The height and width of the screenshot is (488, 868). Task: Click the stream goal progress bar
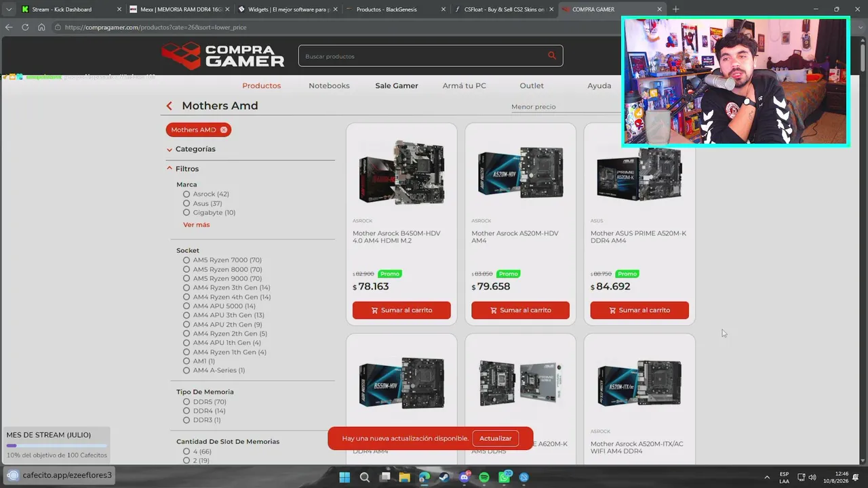tap(56, 446)
